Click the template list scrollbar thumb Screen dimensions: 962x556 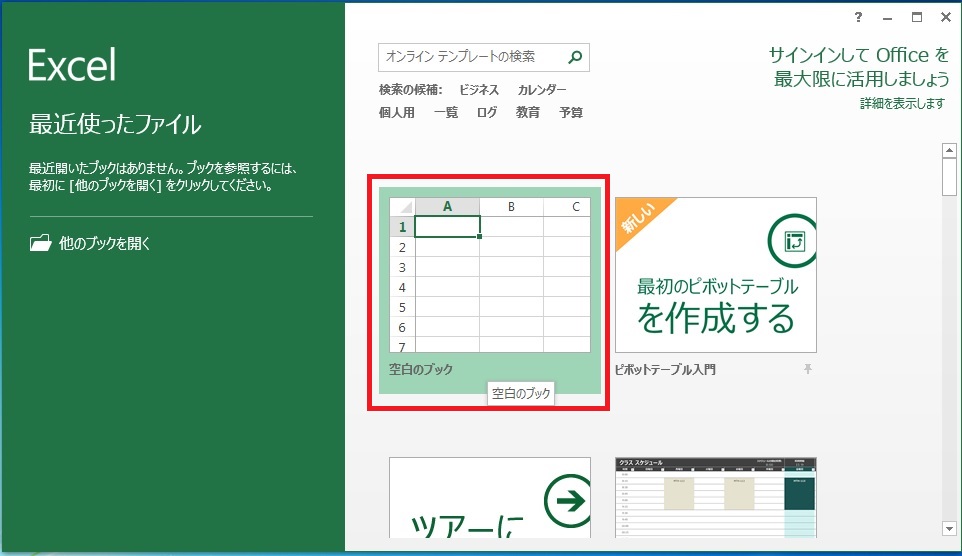[x=949, y=177]
